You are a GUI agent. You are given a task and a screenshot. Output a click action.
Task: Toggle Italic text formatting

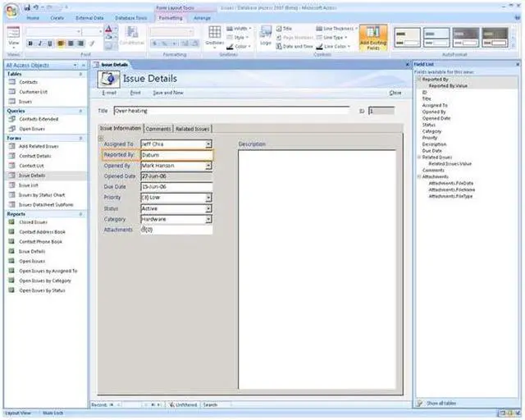pyautogui.click(x=39, y=43)
